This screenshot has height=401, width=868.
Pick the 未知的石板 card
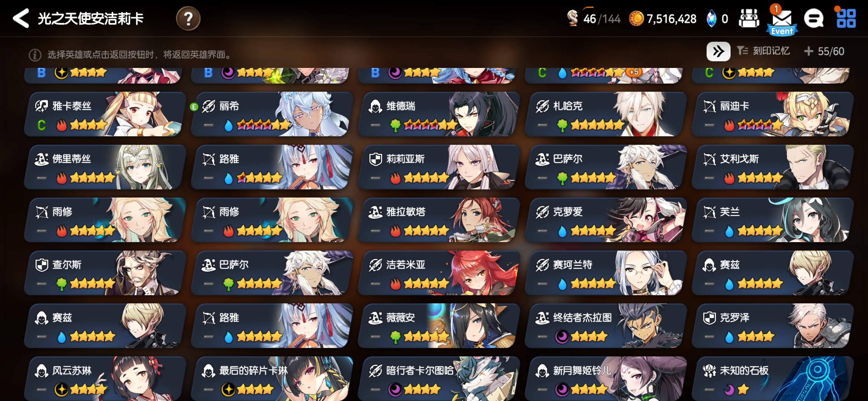772,379
